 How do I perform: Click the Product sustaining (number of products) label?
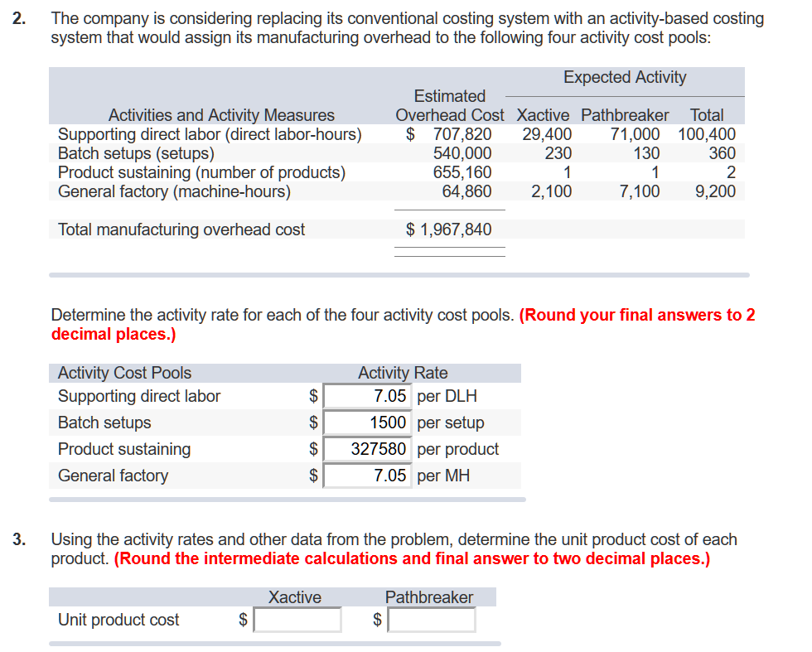201,172
